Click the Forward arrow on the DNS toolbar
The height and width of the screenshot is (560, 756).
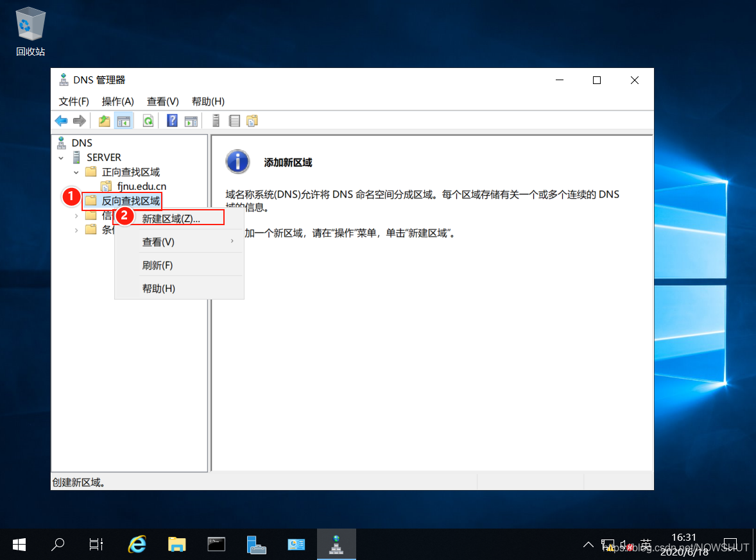click(x=79, y=120)
